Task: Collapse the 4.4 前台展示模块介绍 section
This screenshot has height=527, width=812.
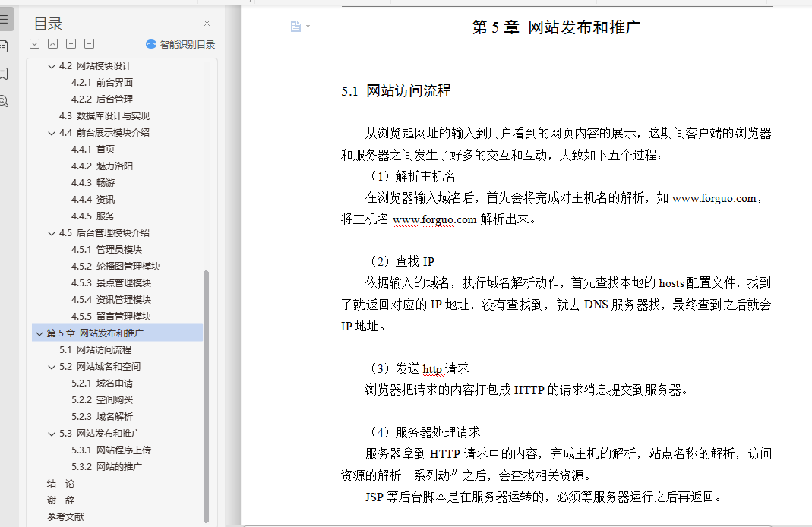Action: [x=51, y=133]
